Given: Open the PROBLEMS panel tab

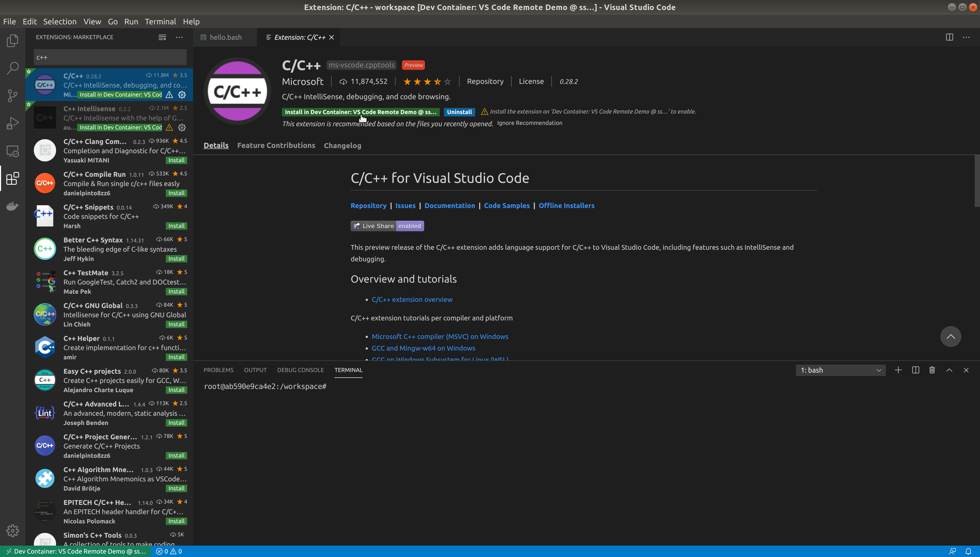Looking at the screenshot, I should click(x=218, y=370).
